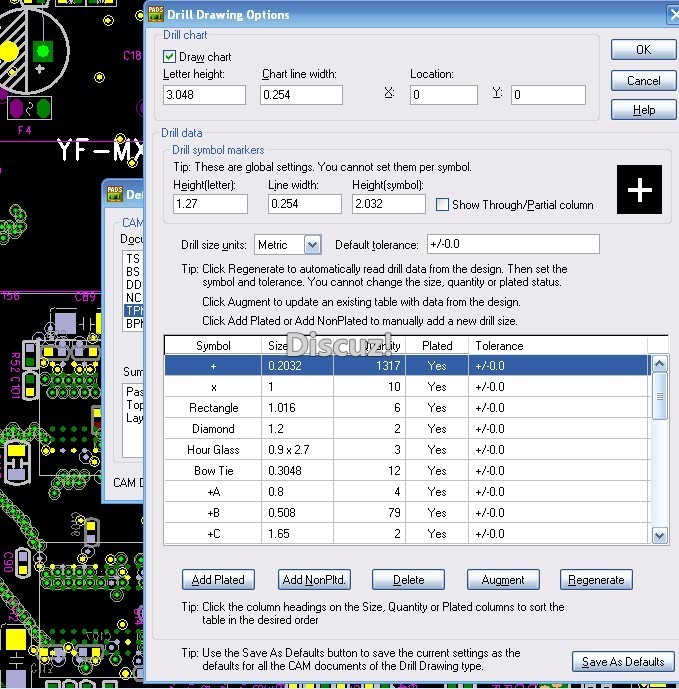Screen dimensions: 679x689
Task: Click Augment to update drill table
Action: [x=502, y=580]
